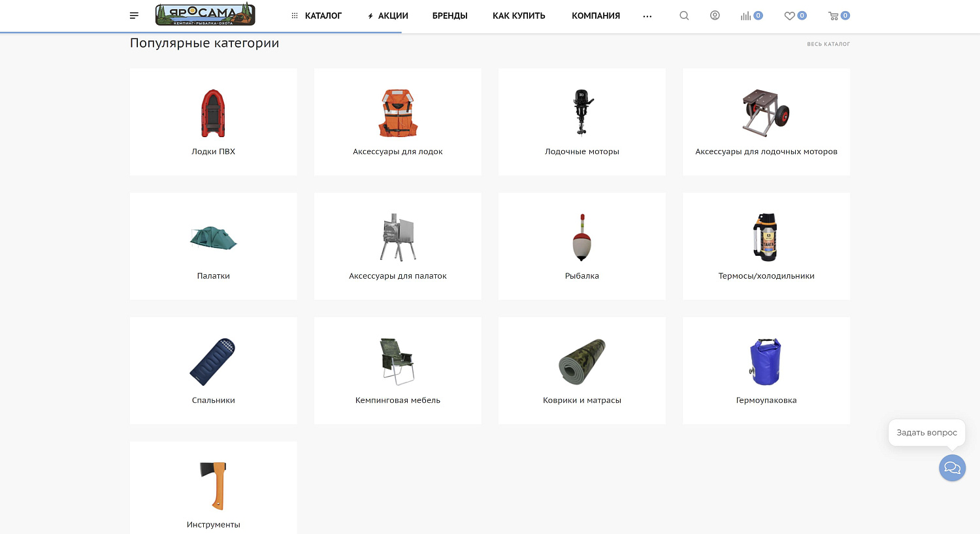Open the Акции menu item
This screenshot has height=534, width=980.
pos(388,16)
